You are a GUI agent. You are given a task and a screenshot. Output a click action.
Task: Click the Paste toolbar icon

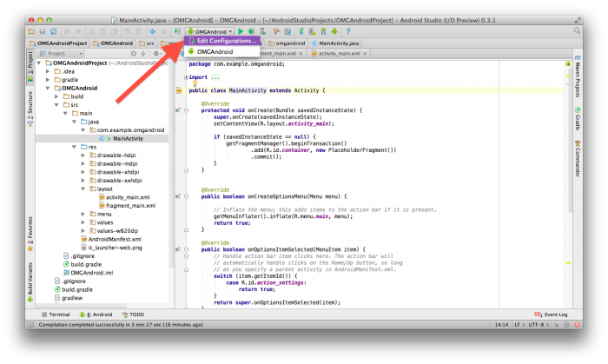coord(114,31)
